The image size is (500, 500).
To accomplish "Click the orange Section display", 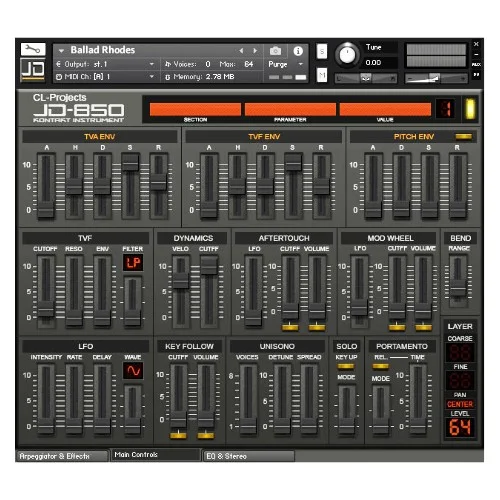I will click(195, 109).
